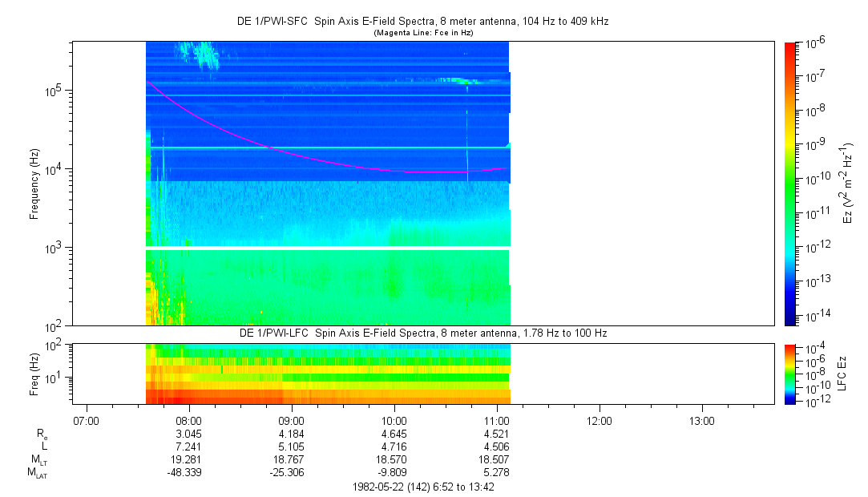
Task: Click the MLAT ephemeris row label
Action: [x=38, y=473]
